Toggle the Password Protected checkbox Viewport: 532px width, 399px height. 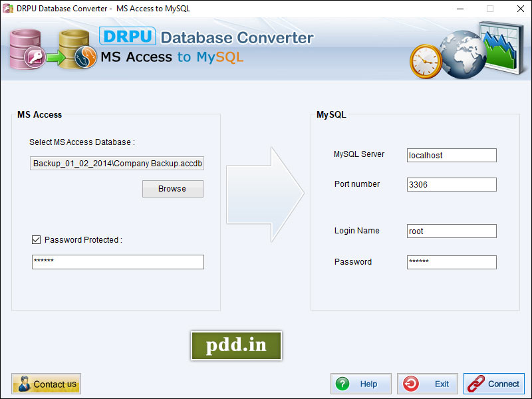pyautogui.click(x=37, y=239)
